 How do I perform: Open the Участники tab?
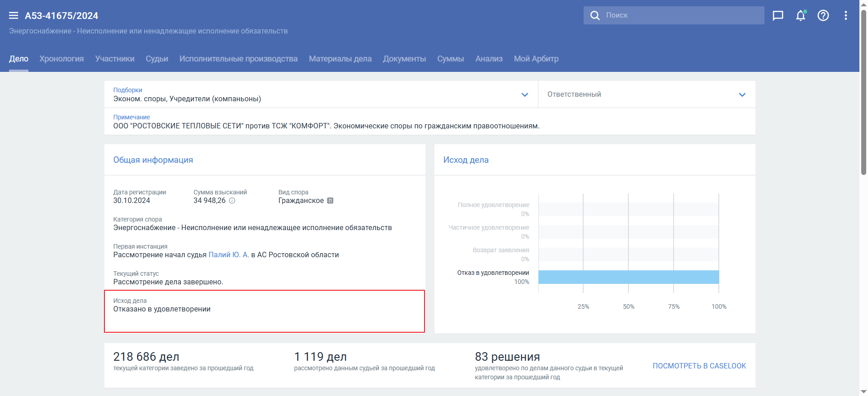(115, 59)
